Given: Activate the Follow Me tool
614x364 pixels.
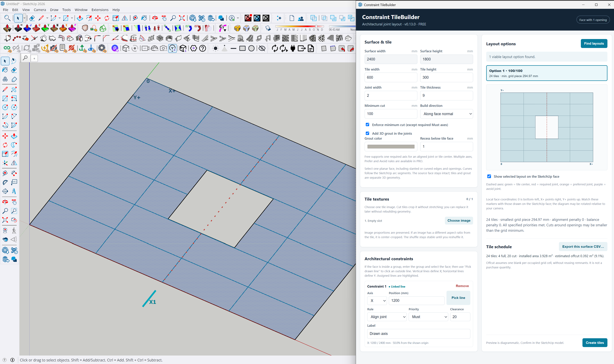Looking at the screenshot, I should tap(14, 145).
